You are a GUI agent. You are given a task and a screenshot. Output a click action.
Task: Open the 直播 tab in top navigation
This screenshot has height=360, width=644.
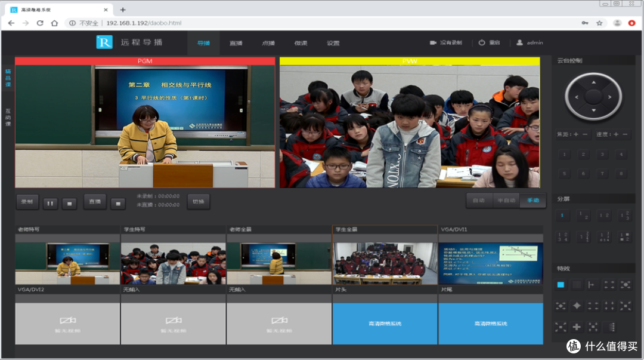pyautogui.click(x=236, y=43)
